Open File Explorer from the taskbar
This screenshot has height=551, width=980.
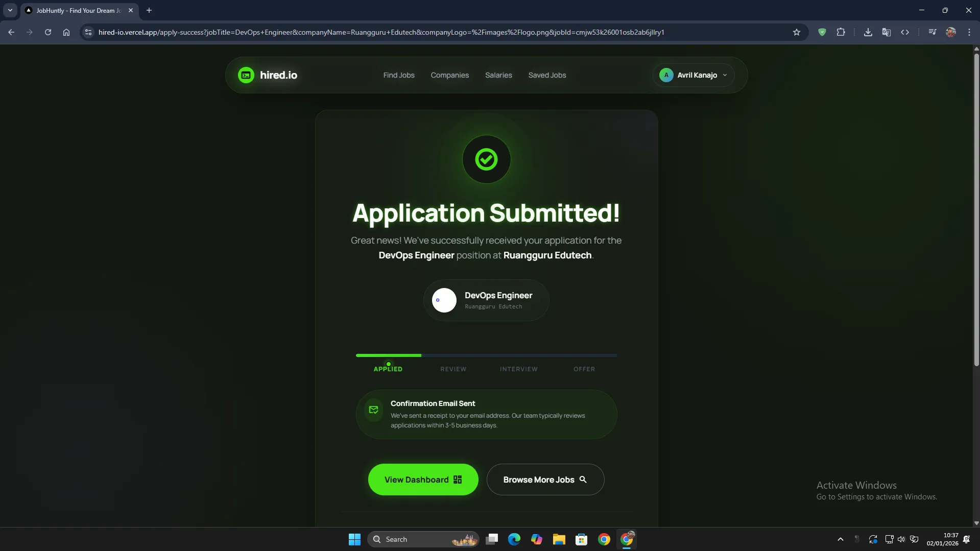[x=559, y=539]
